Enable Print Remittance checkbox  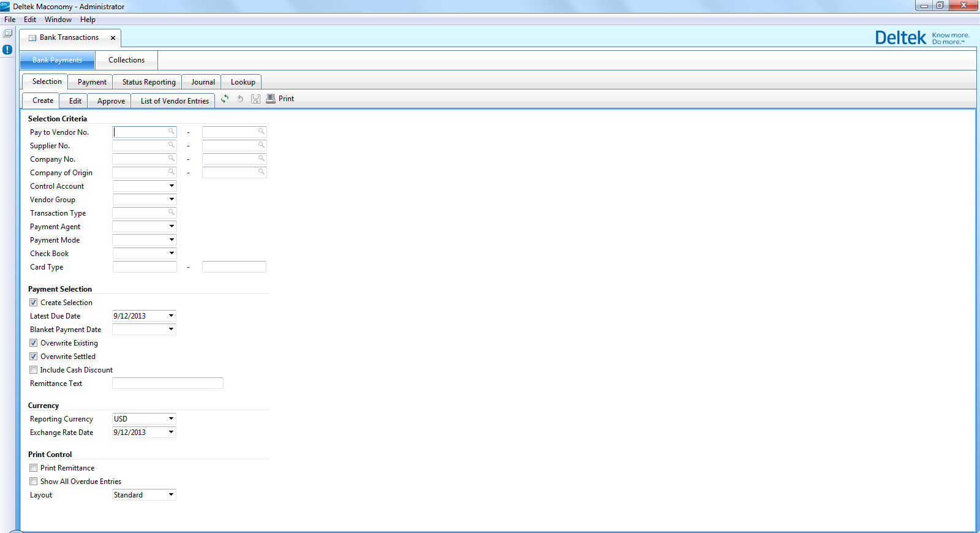click(x=34, y=468)
